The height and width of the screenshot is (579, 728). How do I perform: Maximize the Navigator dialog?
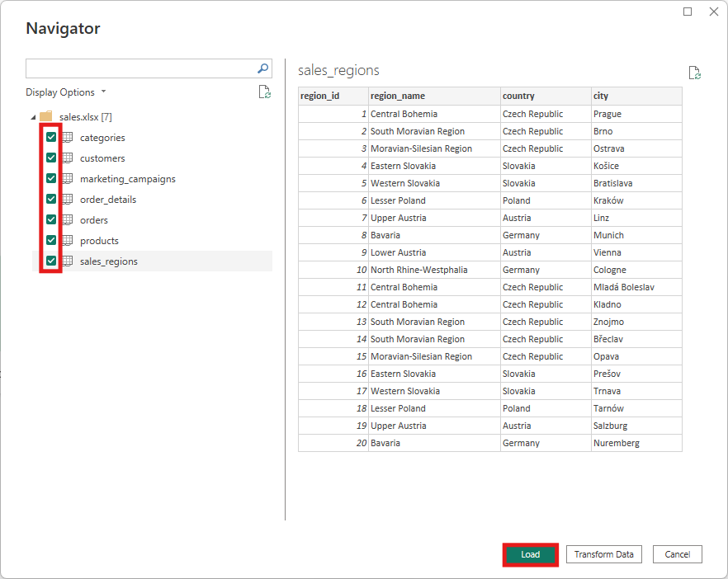(x=688, y=12)
